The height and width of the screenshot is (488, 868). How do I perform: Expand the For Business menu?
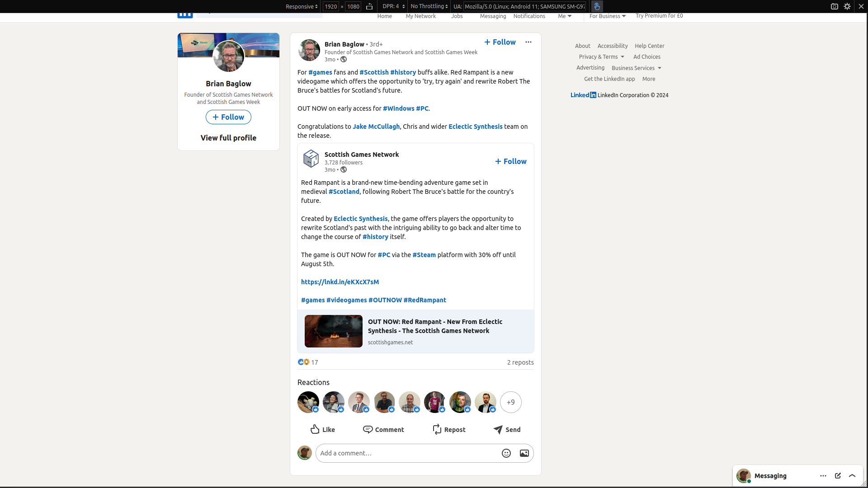(608, 16)
